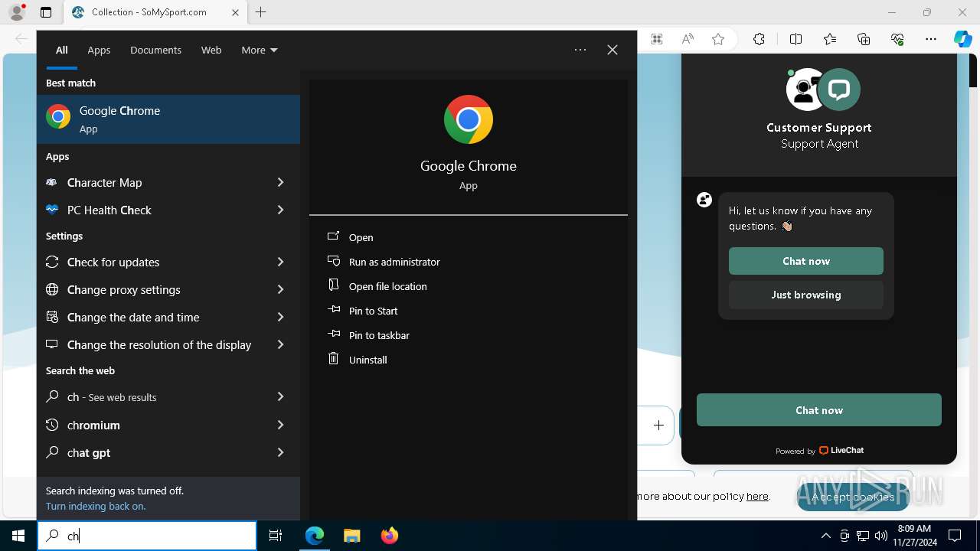The width and height of the screenshot is (980, 551).
Task: Click the large Google Chrome logo in details pane
Action: (469, 119)
